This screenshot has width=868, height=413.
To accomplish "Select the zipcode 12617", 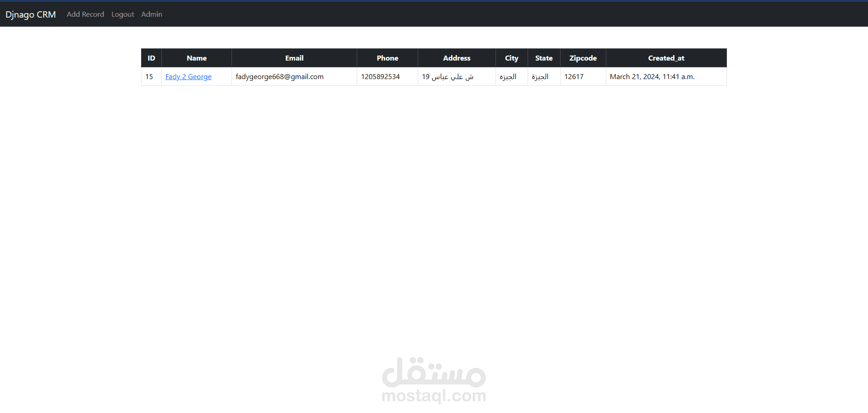I will click(x=574, y=77).
